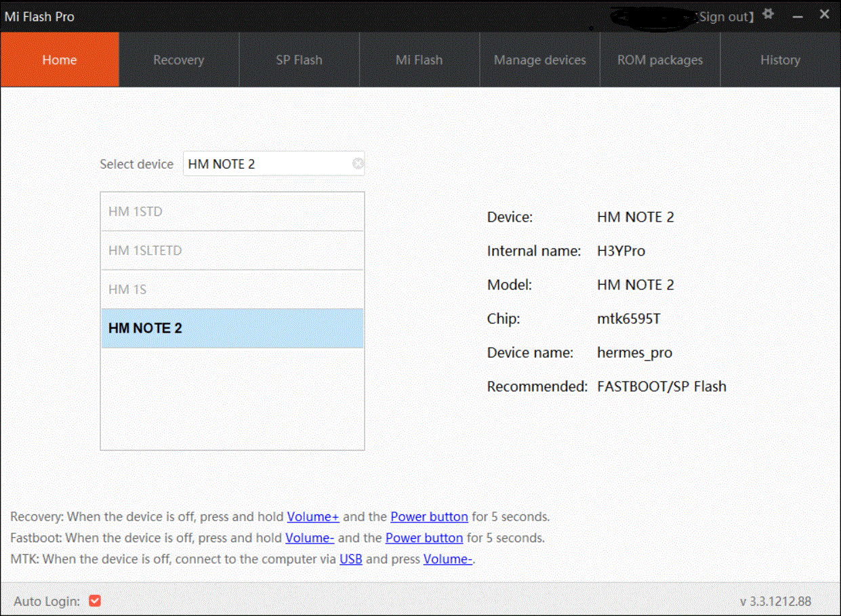The image size is (841, 616).
Task: Open the SP Flash tab
Action: (x=299, y=60)
